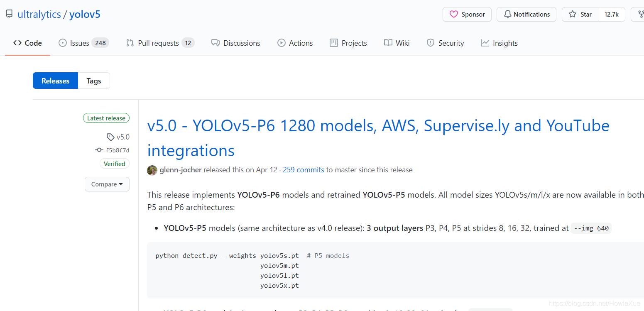Select the Releases button

55,81
